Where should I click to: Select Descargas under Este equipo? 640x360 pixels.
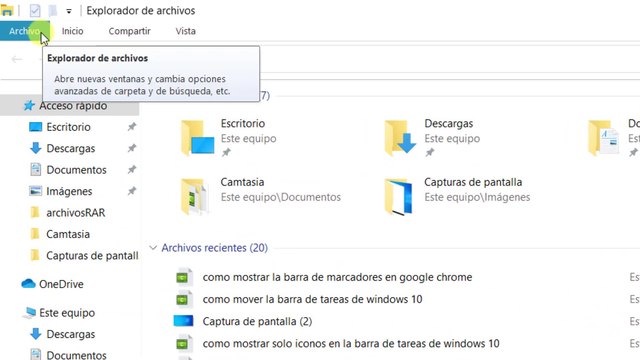click(x=71, y=334)
